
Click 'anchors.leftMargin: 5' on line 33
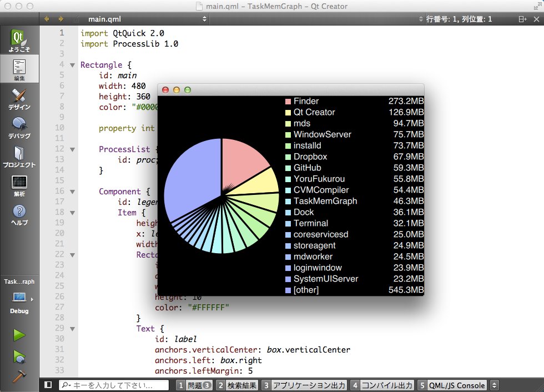point(204,371)
